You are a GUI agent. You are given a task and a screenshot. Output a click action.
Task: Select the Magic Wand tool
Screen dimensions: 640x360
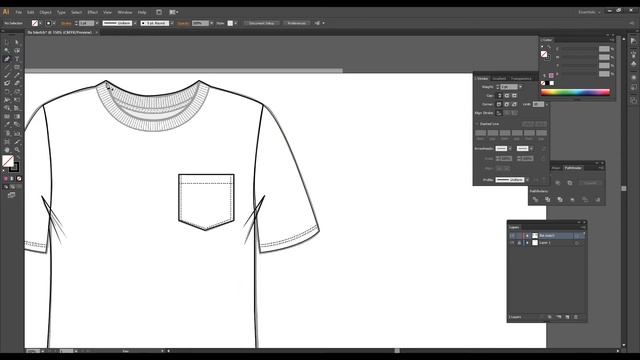[x=7, y=51]
